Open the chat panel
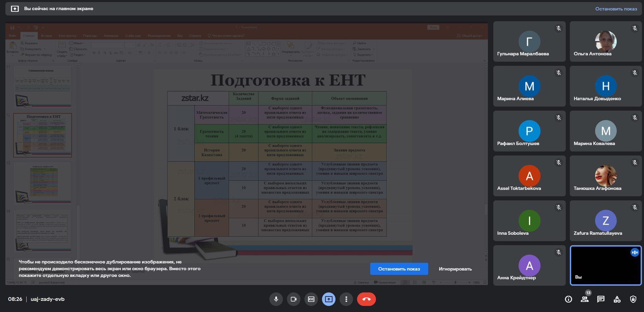Viewport: 644px width, 312px height. (601, 299)
